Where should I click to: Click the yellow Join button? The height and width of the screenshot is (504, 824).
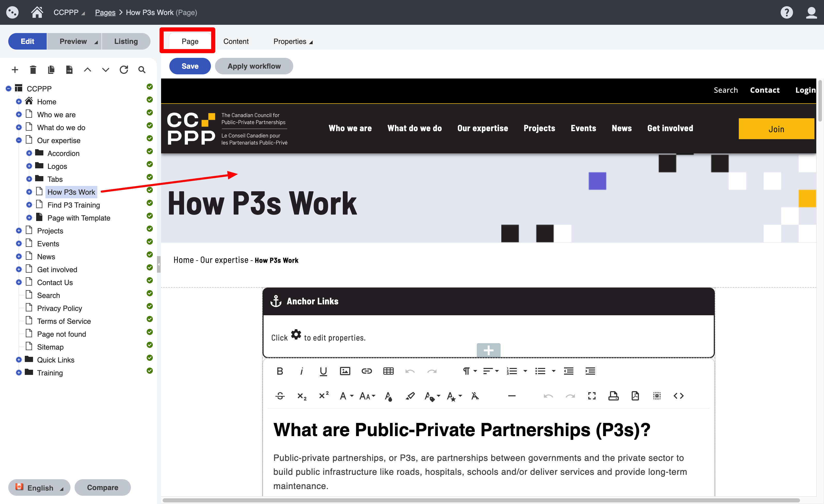(x=777, y=129)
